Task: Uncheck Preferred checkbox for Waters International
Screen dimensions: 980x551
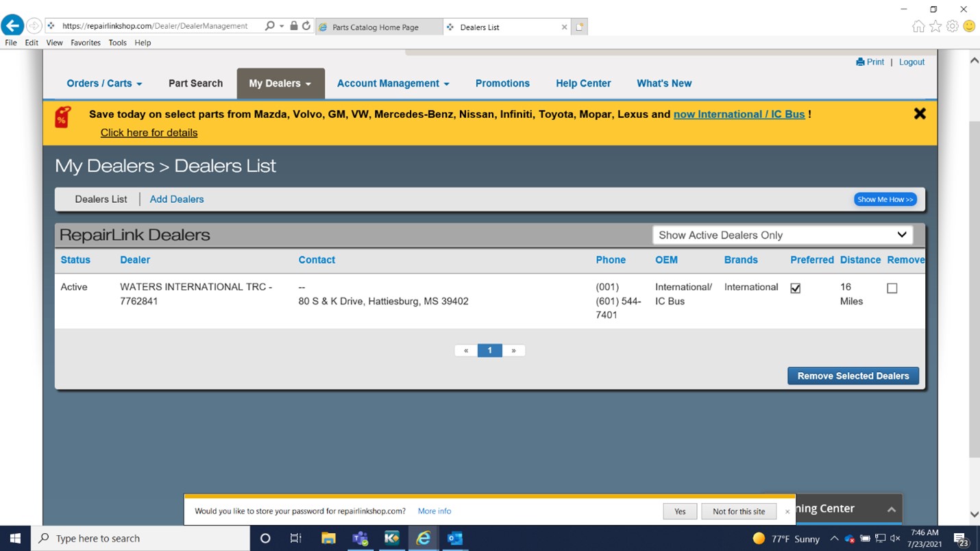Action: 795,289
